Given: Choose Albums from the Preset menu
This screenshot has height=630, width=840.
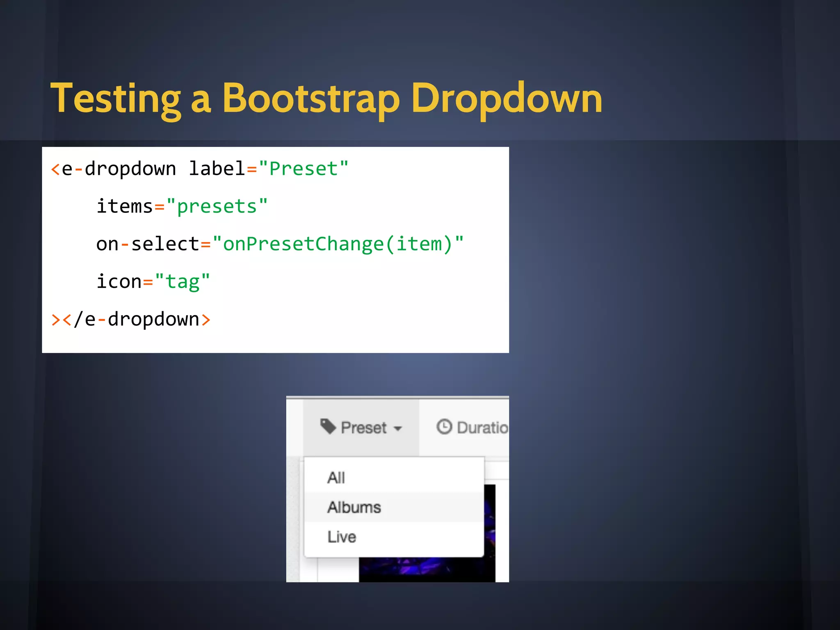Looking at the screenshot, I should point(354,507).
